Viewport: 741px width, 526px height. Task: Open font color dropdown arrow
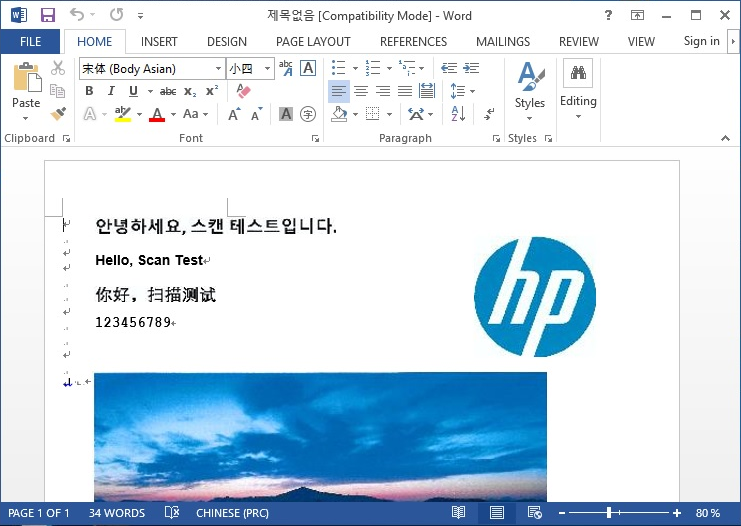coord(173,114)
